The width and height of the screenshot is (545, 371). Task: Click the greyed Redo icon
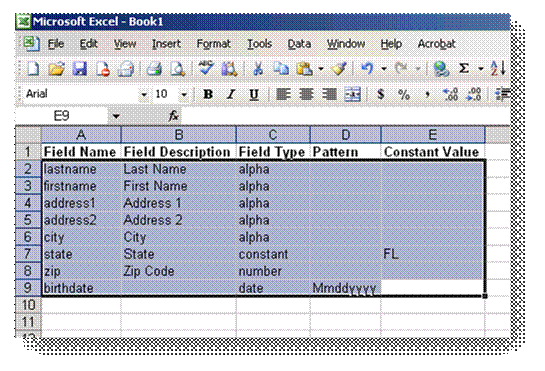(x=401, y=68)
